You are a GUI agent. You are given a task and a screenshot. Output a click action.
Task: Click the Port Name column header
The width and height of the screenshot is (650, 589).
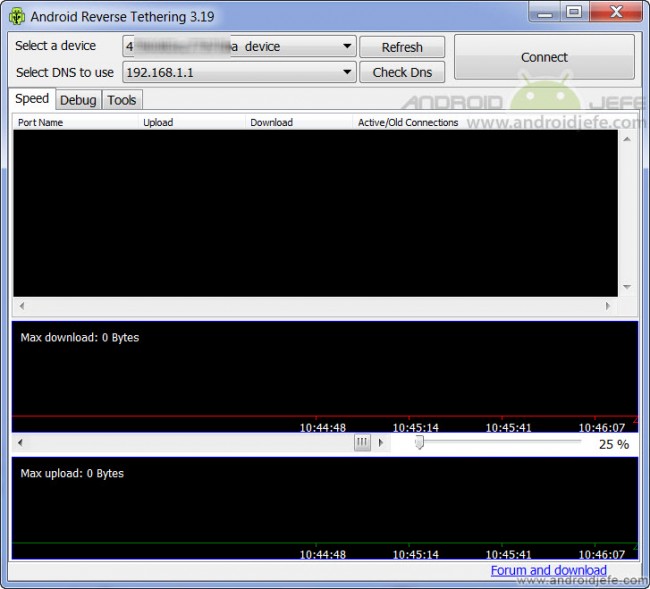pos(40,122)
